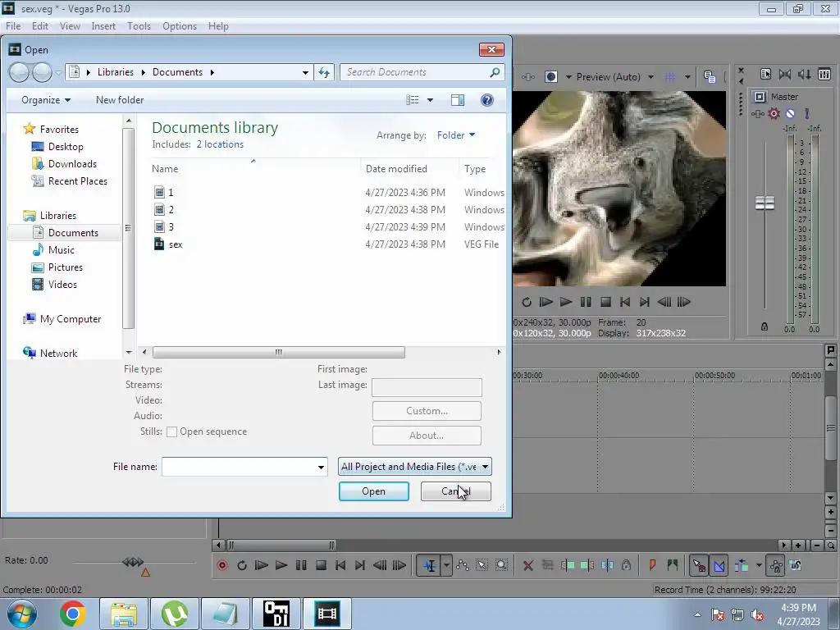This screenshot has height=630, width=840.
Task: Click the Stop button in the timeline transport bar
Action: click(x=321, y=565)
